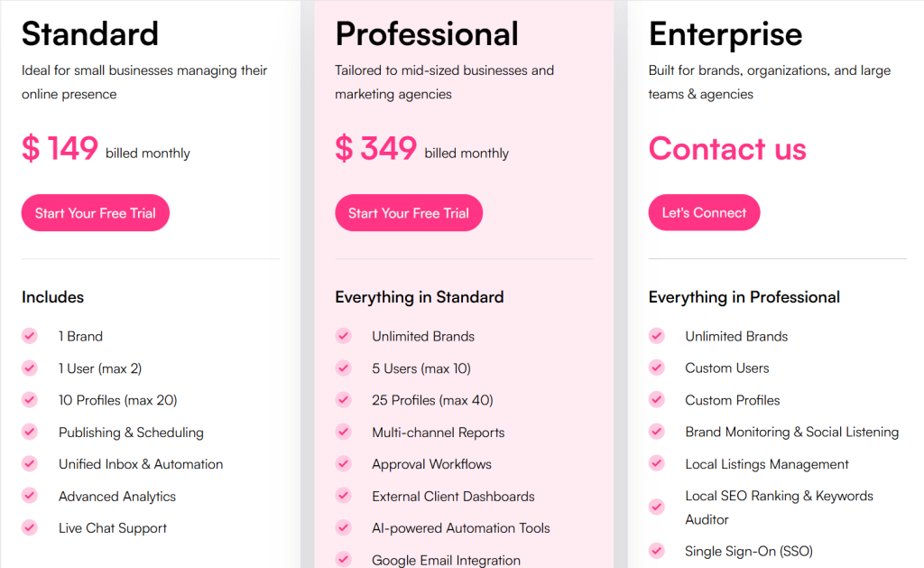
Task: Click the checkmark beside Single Sign-On (SSO)
Action: pos(656,551)
